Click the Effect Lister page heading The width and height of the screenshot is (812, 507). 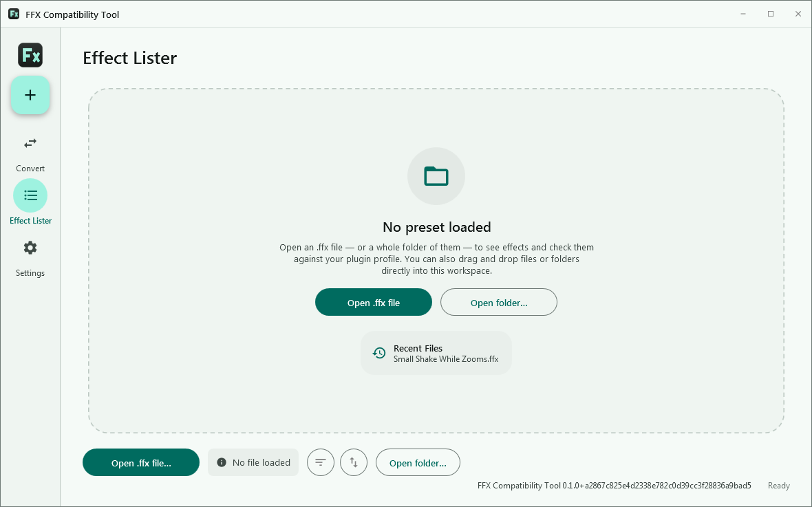(130, 58)
